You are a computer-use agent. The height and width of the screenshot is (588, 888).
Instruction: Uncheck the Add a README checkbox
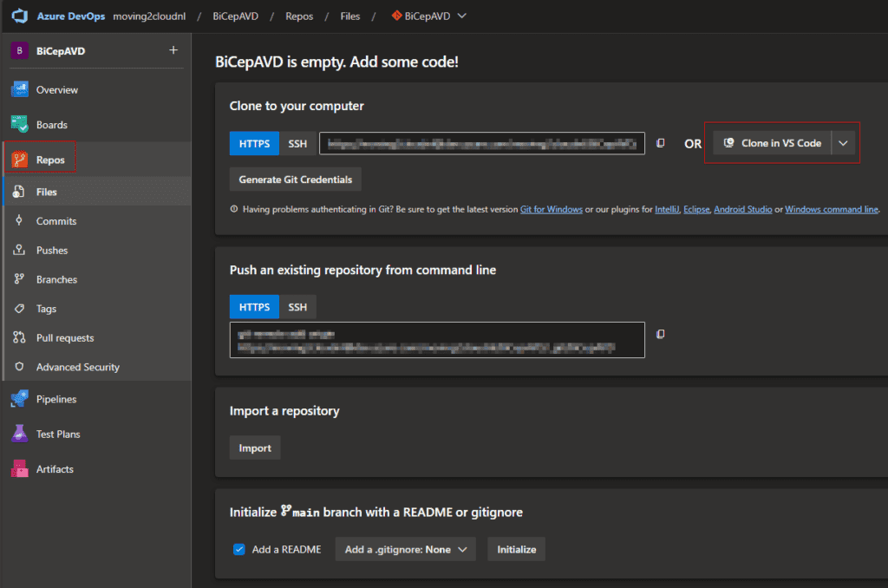tap(239, 549)
